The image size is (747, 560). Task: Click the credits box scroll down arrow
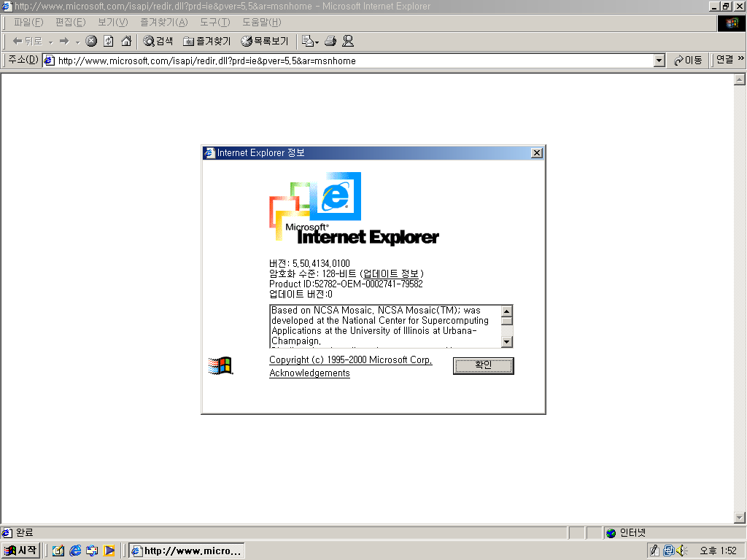pyautogui.click(x=507, y=341)
